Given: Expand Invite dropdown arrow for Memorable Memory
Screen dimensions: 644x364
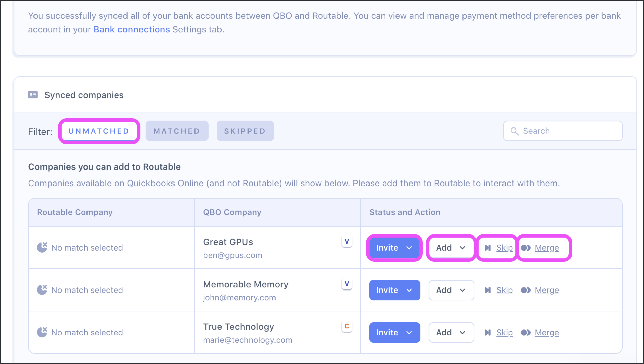Looking at the screenshot, I should point(409,290).
